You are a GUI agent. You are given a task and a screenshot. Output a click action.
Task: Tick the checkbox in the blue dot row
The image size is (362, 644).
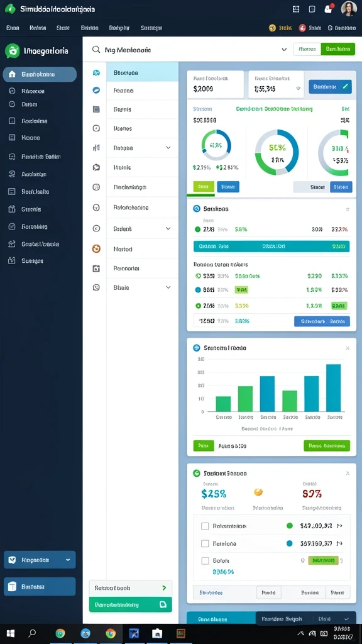tap(205, 543)
